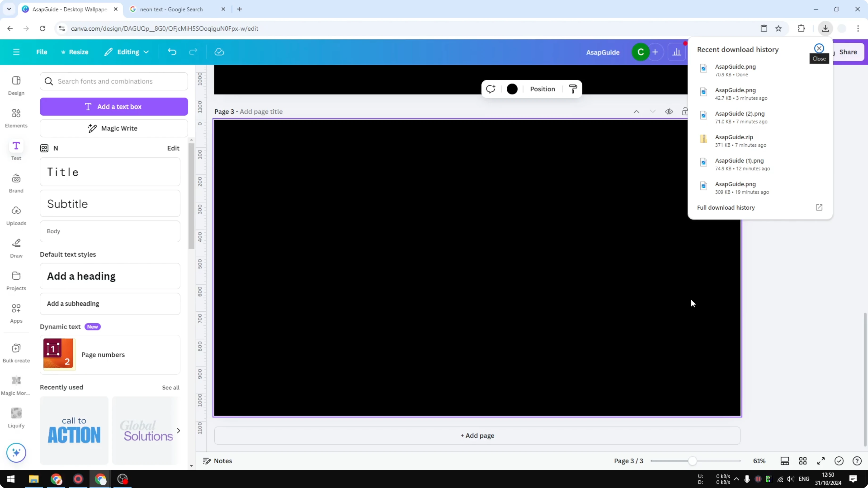Select the Draw tool in the sidebar
868x488 pixels.
click(16, 248)
